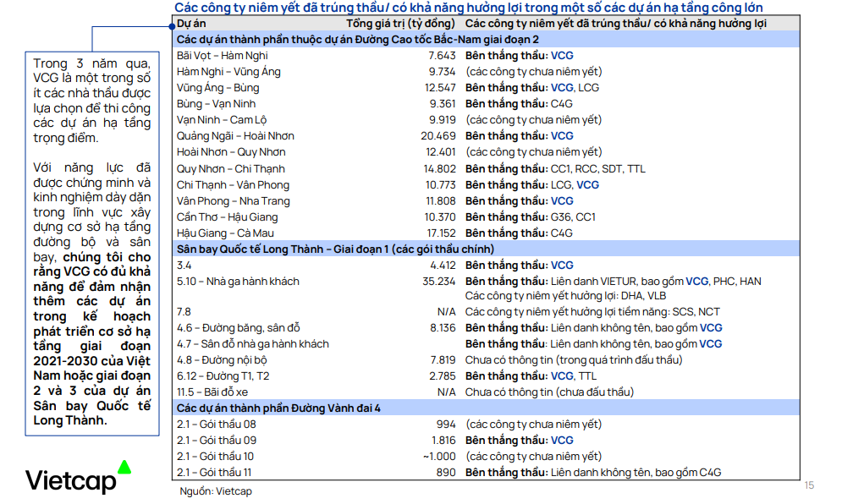The width and height of the screenshot is (842, 504).
Task: Click the value ~1.000
Action: [x=439, y=457]
